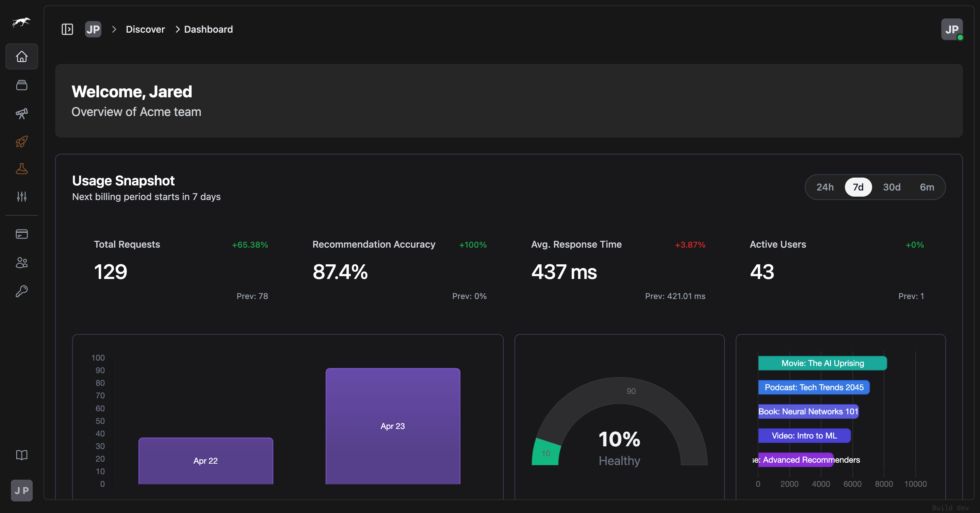Click the team members icon in sidebar

pyautogui.click(x=21, y=262)
